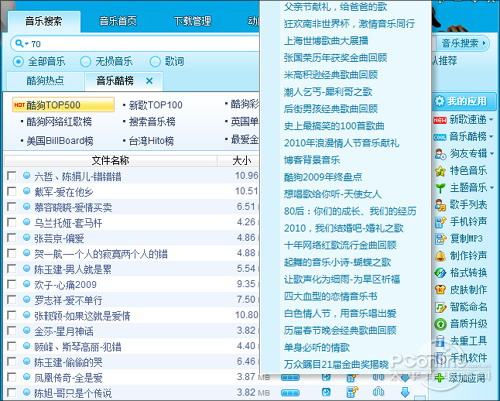
Task: Click the disc icon beside 罗志祥-爱不单行
Action: [x=27, y=299]
